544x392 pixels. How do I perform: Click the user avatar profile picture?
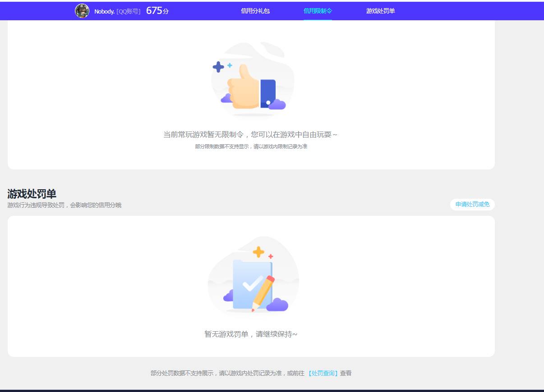click(x=82, y=11)
